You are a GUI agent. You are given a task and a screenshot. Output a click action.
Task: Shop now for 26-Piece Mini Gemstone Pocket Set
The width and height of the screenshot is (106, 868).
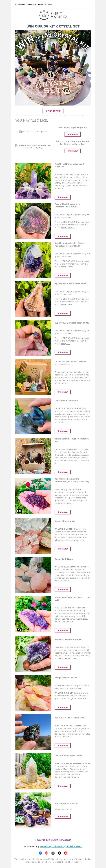[x=73, y=151]
